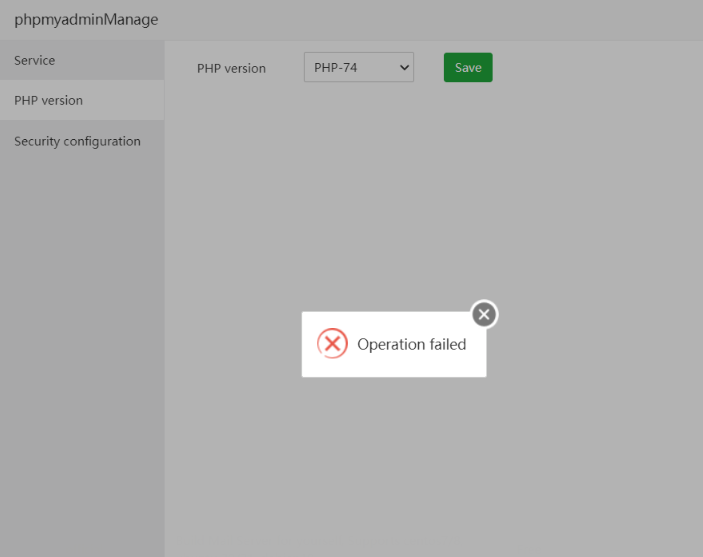Click the Operation failed message text
This screenshot has height=557, width=703.
tap(412, 344)
